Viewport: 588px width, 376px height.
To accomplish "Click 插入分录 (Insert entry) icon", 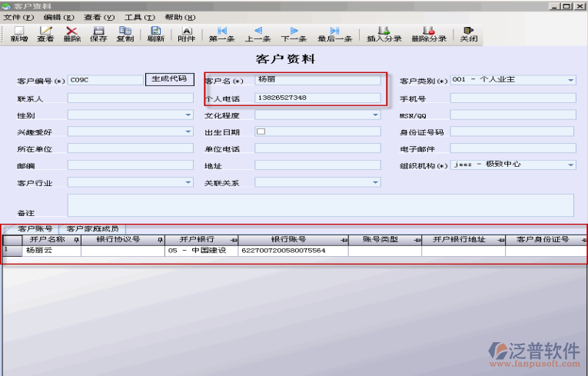I will pyautogui.click(x=384, y=34).
